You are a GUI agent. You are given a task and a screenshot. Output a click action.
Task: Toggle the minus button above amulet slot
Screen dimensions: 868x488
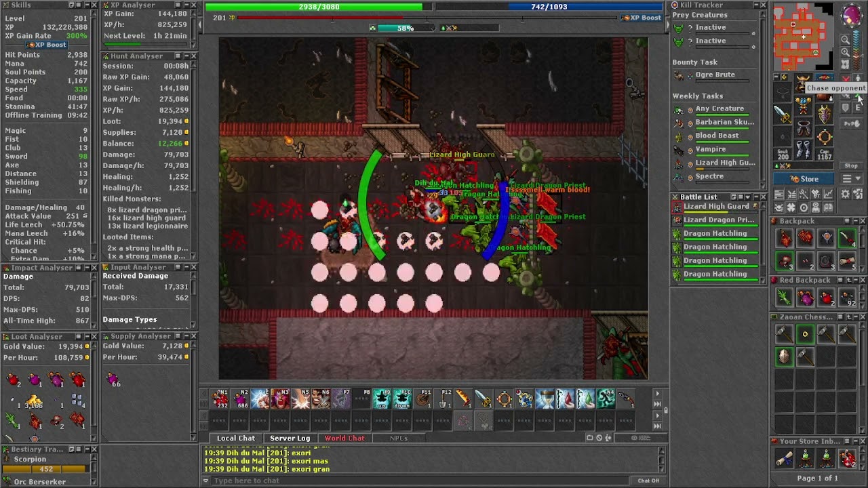click(x=776, y=77)
